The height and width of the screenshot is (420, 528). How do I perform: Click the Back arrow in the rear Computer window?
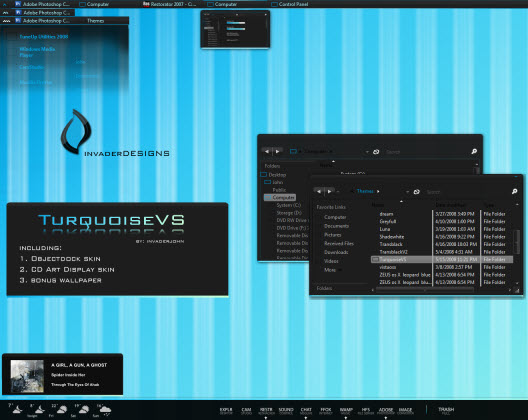click(267, 152)
